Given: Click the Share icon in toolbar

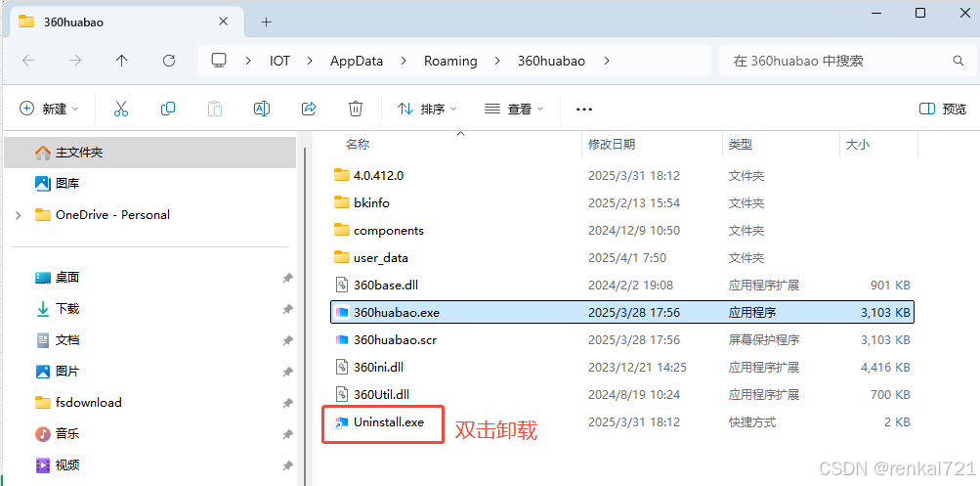Looking at the screenshot, I should (309, 109).
